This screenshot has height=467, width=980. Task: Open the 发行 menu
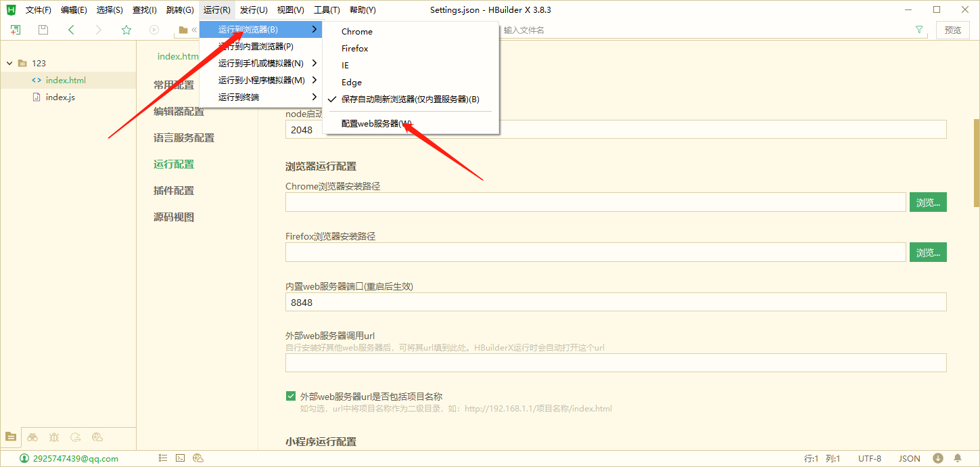point(253,9)
